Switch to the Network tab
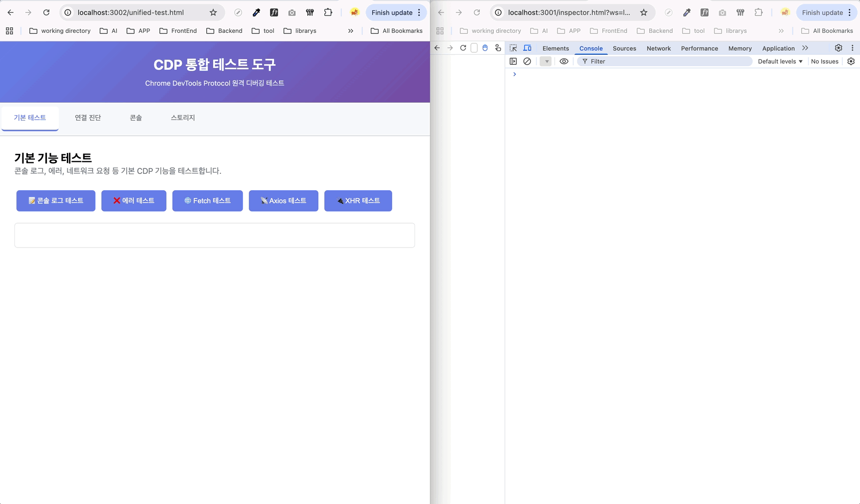This screenshot has width=860, height=504. tap(658, 48)
